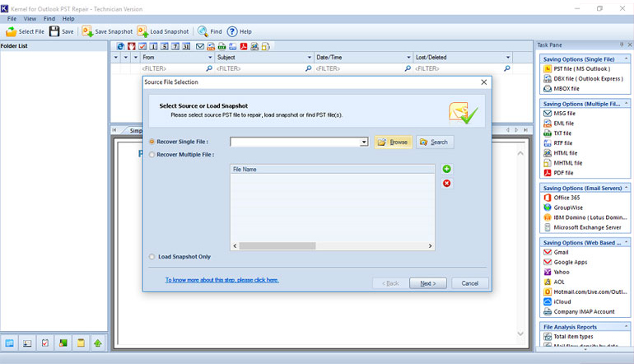Open the Subject column dropdown arrow
634x364 pixels.
(310, 58)
